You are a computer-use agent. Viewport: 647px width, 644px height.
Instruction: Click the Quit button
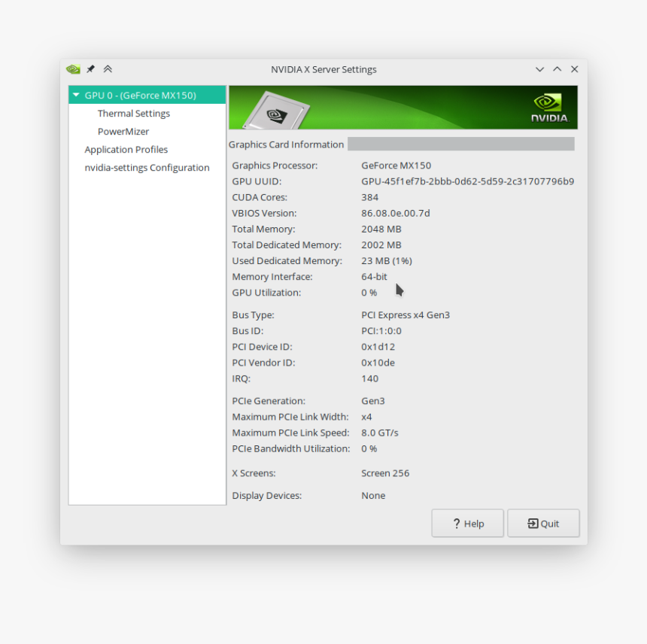pyautogui.click(x=543, y=523)
